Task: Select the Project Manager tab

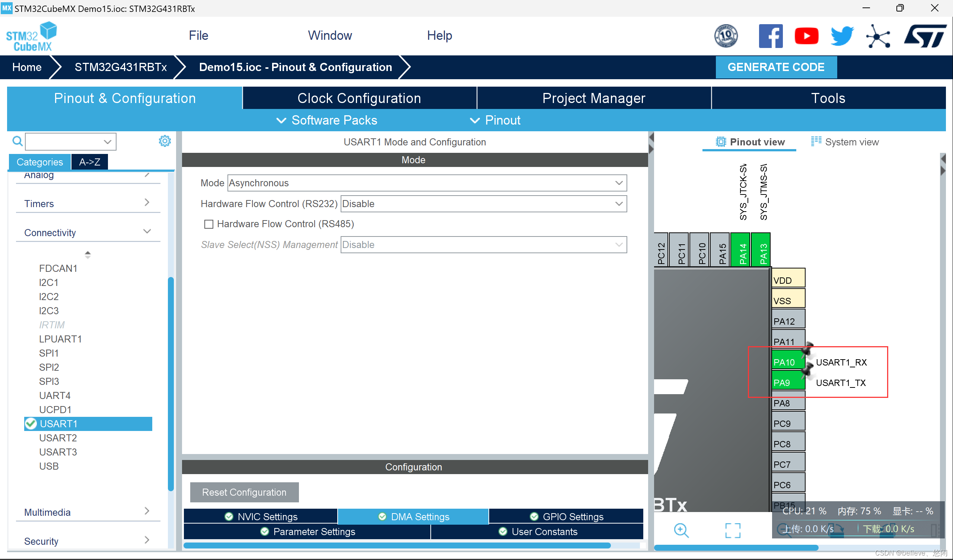Action: [x=593, y=99]
